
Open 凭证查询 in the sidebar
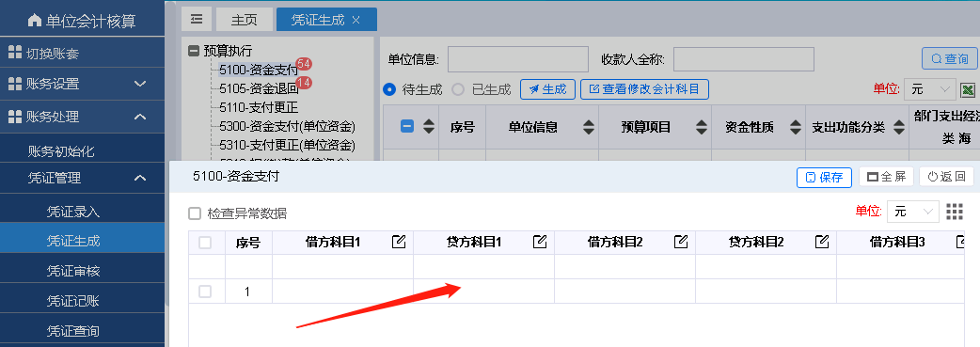coord(73,331)
